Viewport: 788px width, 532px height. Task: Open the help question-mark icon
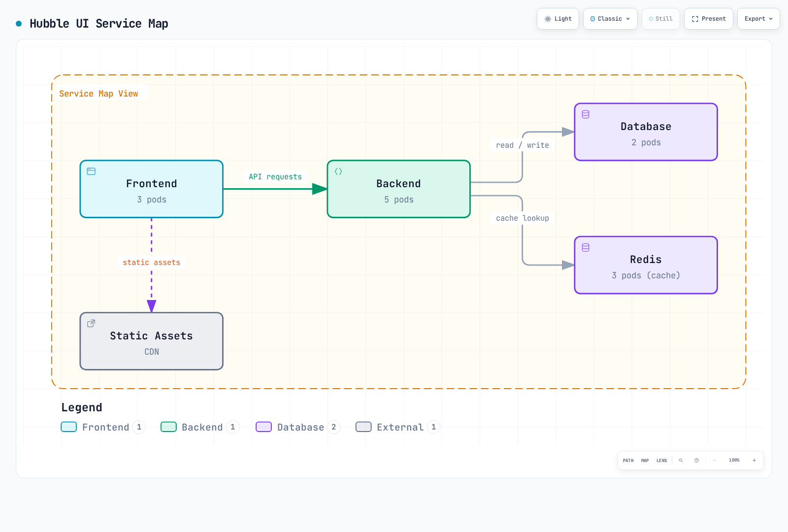pos(696,461)
